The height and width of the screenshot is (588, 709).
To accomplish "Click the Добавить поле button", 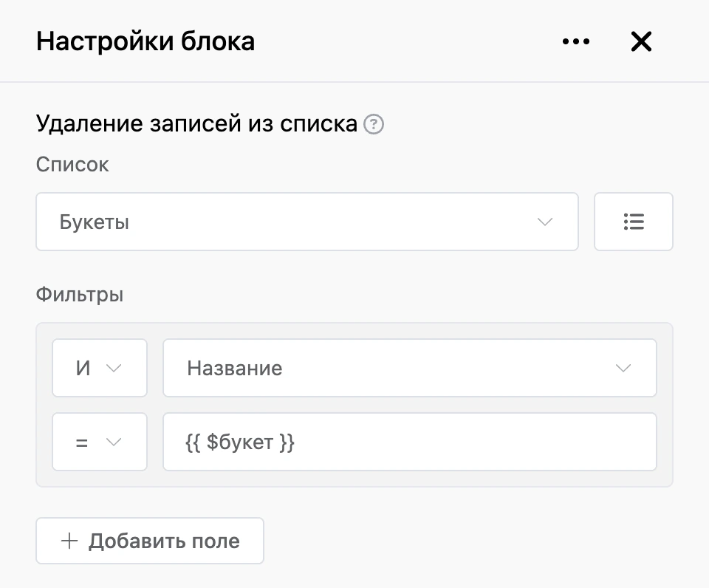I will 150,541.
